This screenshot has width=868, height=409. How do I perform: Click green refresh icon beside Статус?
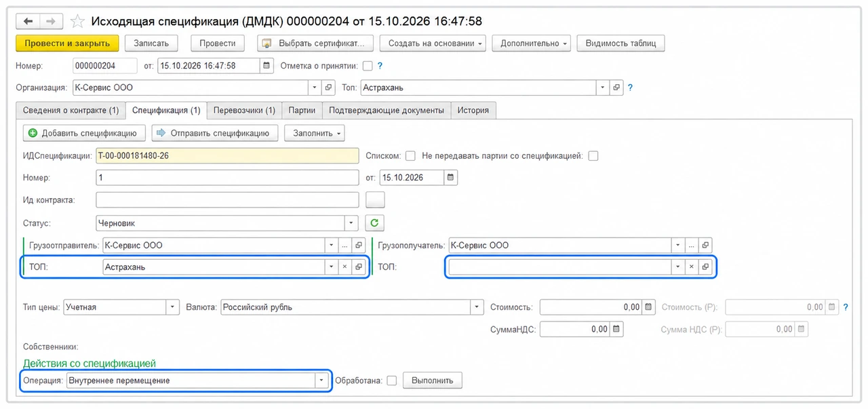click(375, 222)
